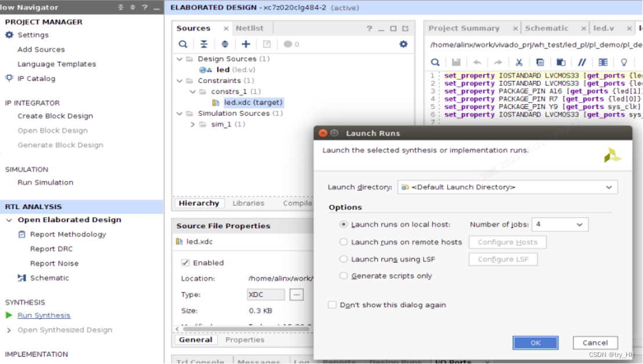The width and height of the screenshot is (643, 364).
Task: Switch to the Schematic editor tab
Action: click(547, 28)
